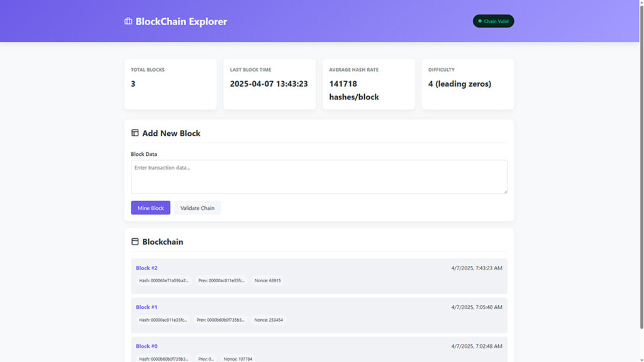Click the Chain Valid status badge
Screen dimensions: 644x362
[493, 21]
